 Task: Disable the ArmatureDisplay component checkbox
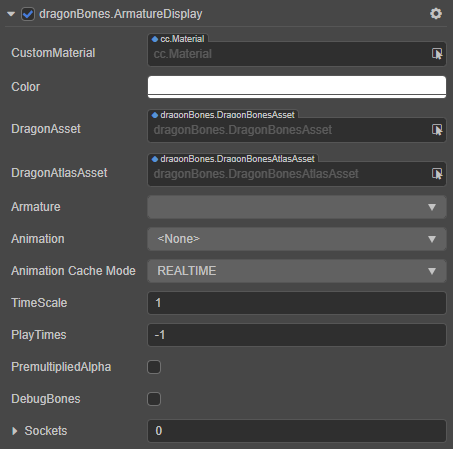click(x=28, y=14)
